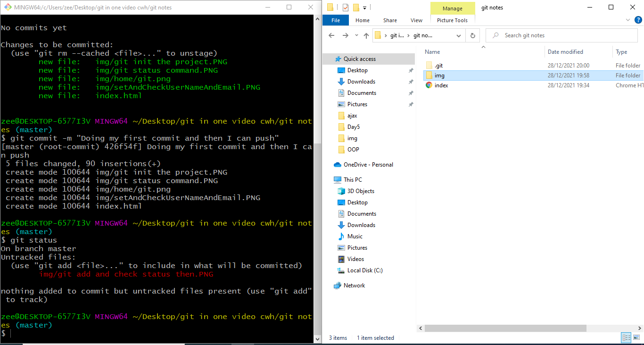Click the '1 item selected' status bar text

pos(375,338)
